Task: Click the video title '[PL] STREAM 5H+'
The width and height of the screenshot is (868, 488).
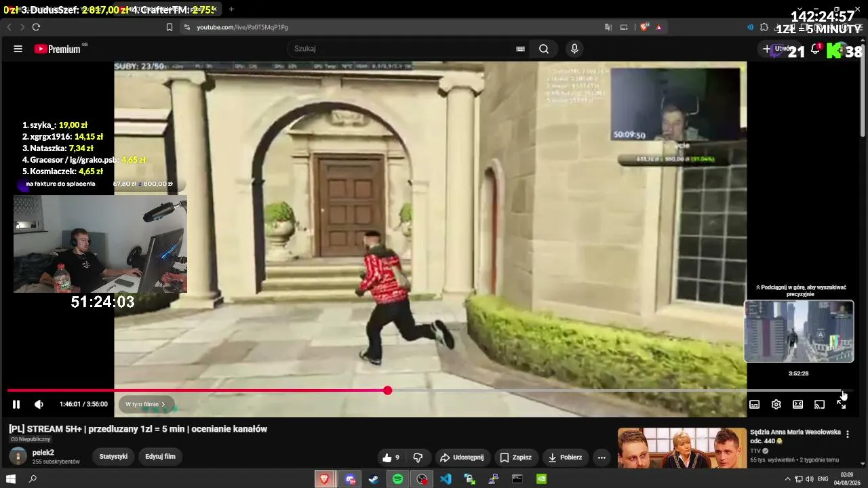Action: pos(138,429)
